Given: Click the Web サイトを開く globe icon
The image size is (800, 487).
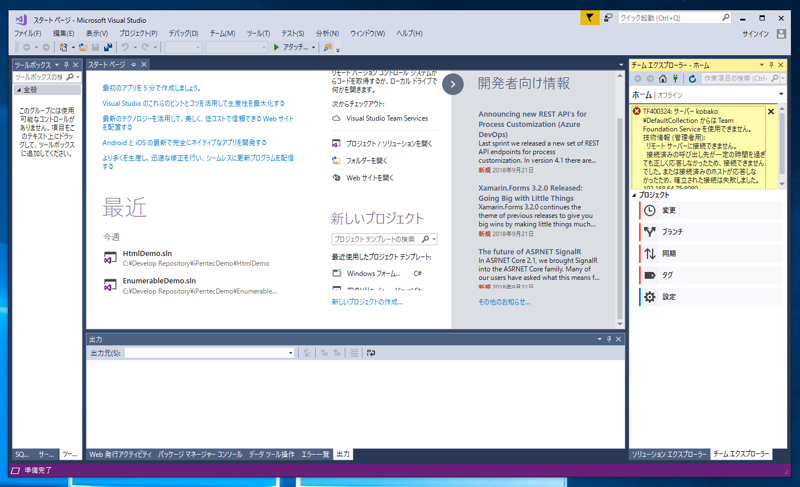Looking at the screenshot, I should (336, 178).
